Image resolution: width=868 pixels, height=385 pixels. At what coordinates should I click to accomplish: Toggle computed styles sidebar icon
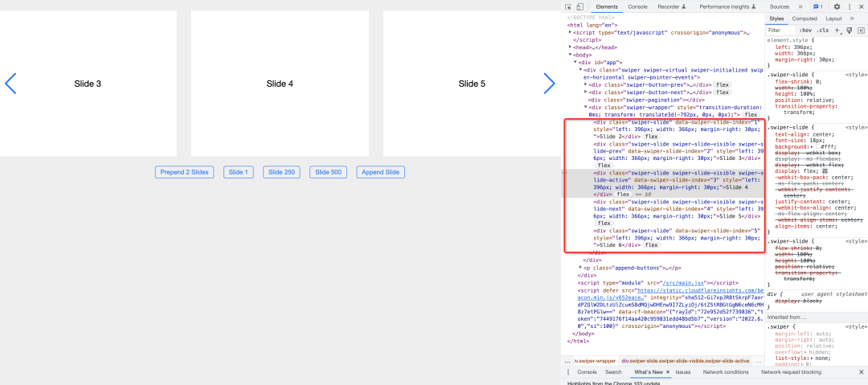coord(861,31)
